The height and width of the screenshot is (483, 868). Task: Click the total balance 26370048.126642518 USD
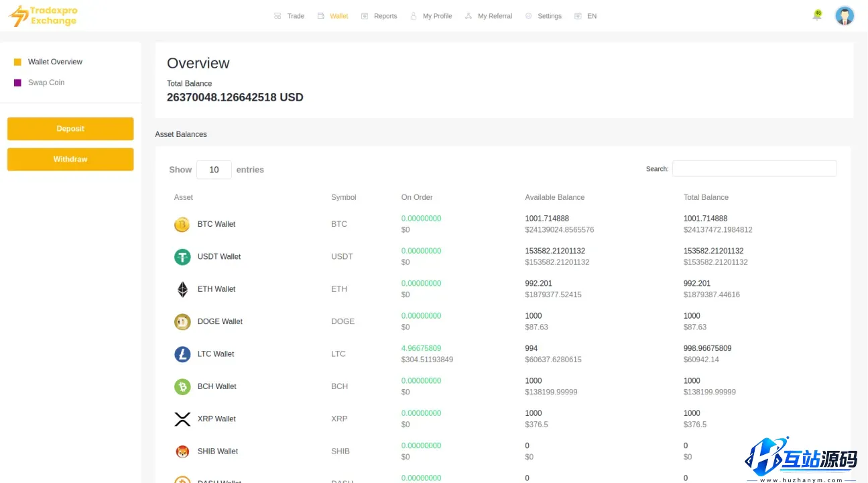(235, 97)
